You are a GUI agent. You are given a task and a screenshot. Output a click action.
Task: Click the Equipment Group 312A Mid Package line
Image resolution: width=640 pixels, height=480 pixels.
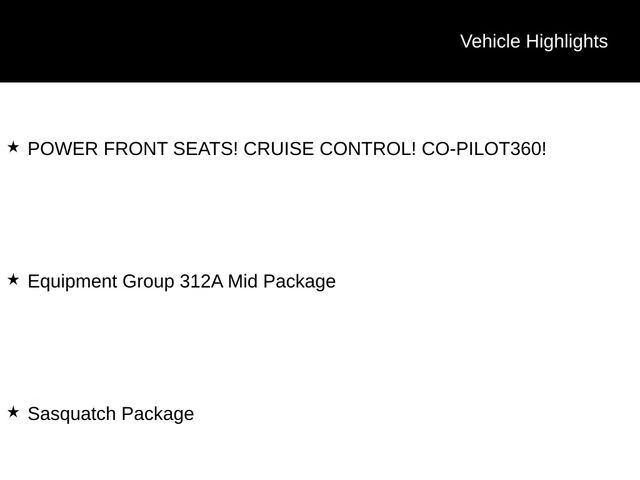181,281
